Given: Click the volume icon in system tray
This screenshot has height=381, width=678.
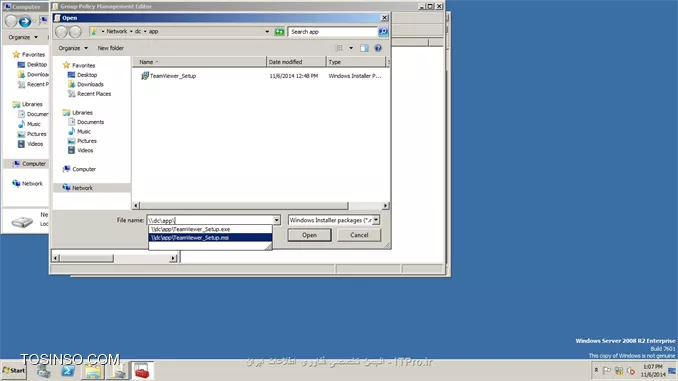Looking at the screenshot, I should (x=631, y=371).
